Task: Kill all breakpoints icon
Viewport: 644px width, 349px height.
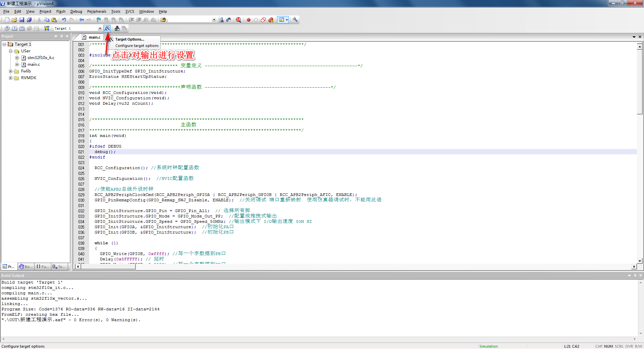Action: 271,20
